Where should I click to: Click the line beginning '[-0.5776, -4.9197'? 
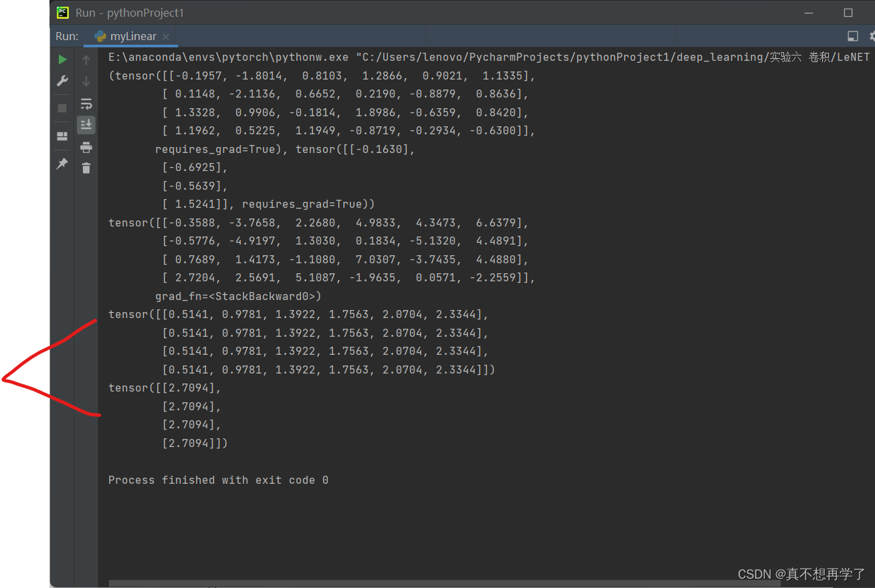click(x=346, y=241)
